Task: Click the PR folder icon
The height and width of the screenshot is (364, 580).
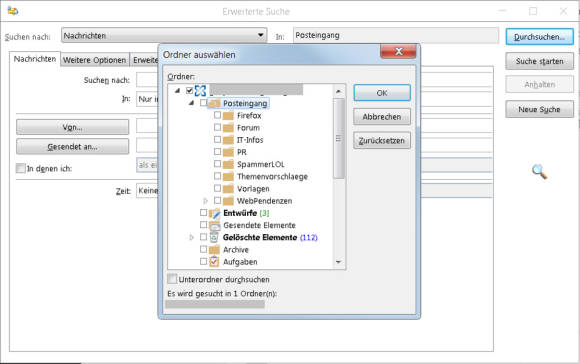Action: click(228, 152)
